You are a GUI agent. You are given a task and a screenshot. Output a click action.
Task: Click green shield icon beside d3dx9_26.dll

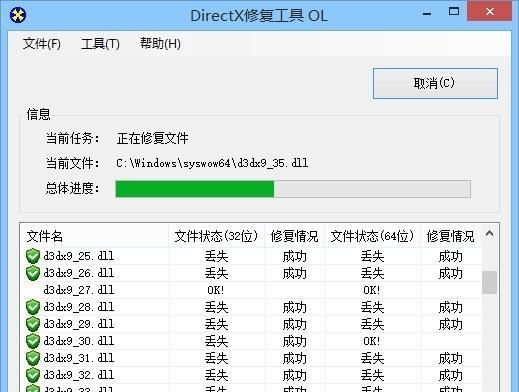tap(33, 273)
